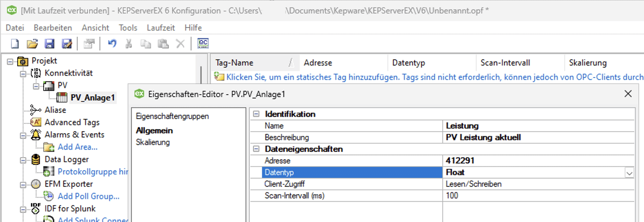This screenshot has width=644, height=222.
Task: Open the Properties toolbar icon
Action: tap(89, 44)
